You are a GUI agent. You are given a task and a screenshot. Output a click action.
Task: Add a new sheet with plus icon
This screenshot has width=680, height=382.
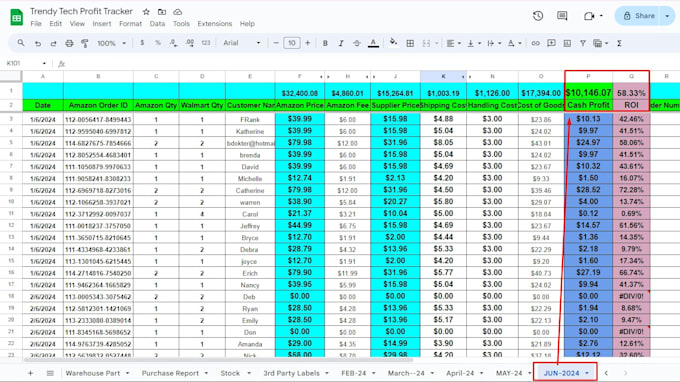pyautogui.click(x=30, y=373)
